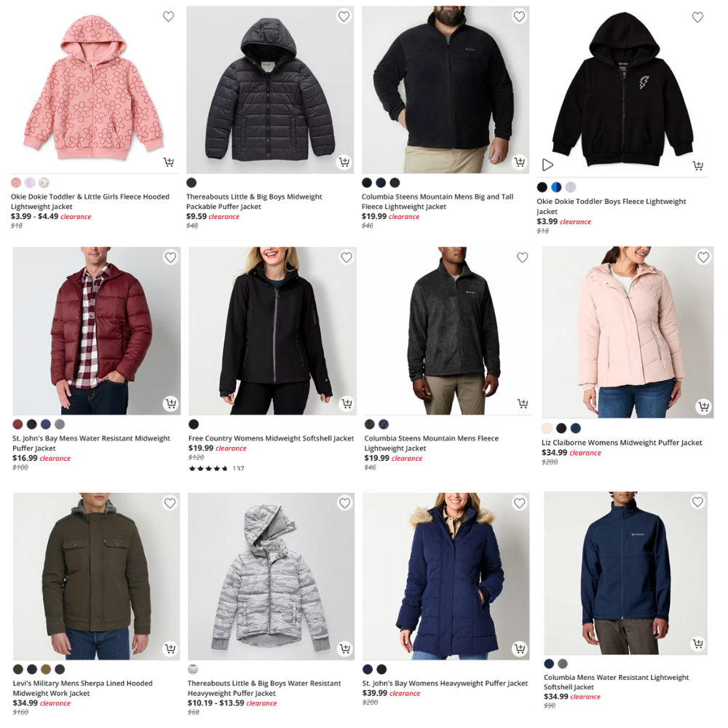Pick tan swatch for Levi's work jacket
This screenshot has height=728, width=728.
(x=45, y=669)
